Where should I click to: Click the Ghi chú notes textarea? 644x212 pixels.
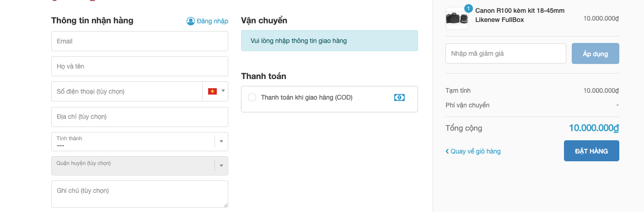click(x=140, y=194)
